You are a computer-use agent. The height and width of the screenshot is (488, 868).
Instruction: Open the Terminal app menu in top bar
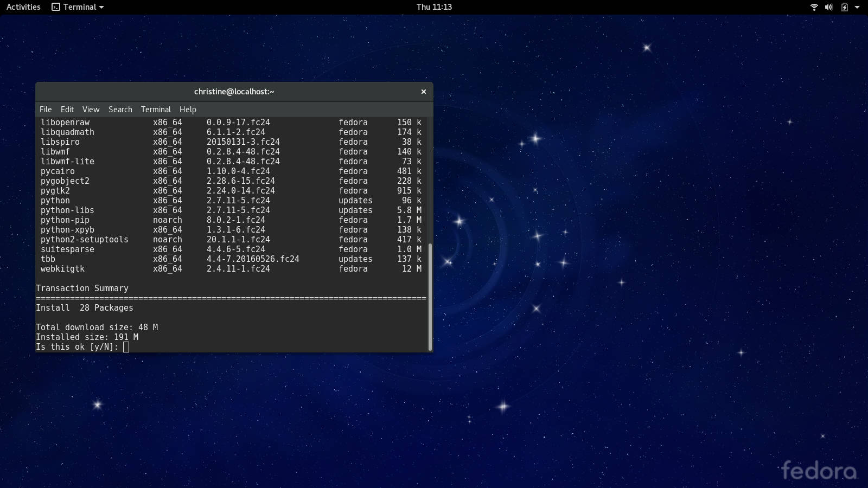(78, 7)
